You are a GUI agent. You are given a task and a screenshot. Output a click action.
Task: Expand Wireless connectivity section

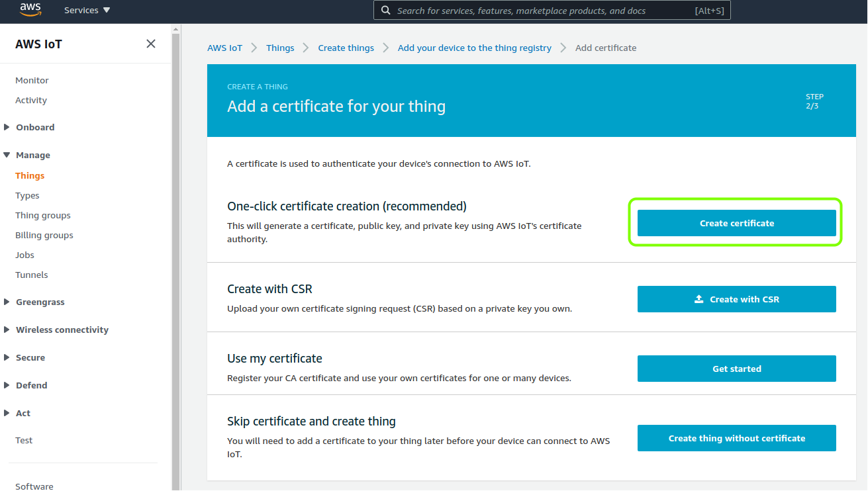[7, 330]
